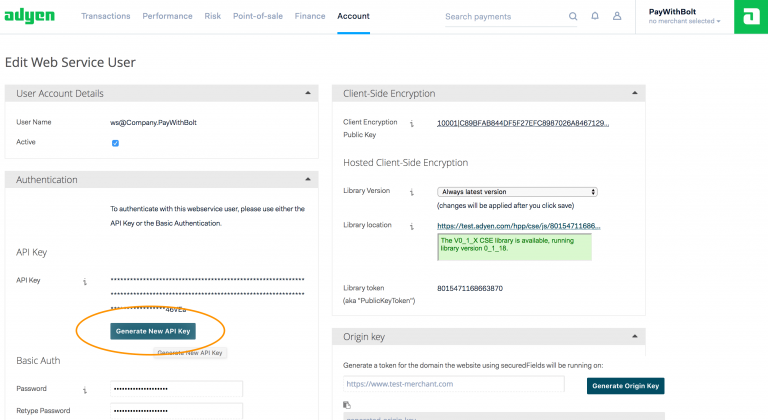This screenshot has height=420, width=768.
Task: Show info for Library Version
Action: (x=411, y=192)
